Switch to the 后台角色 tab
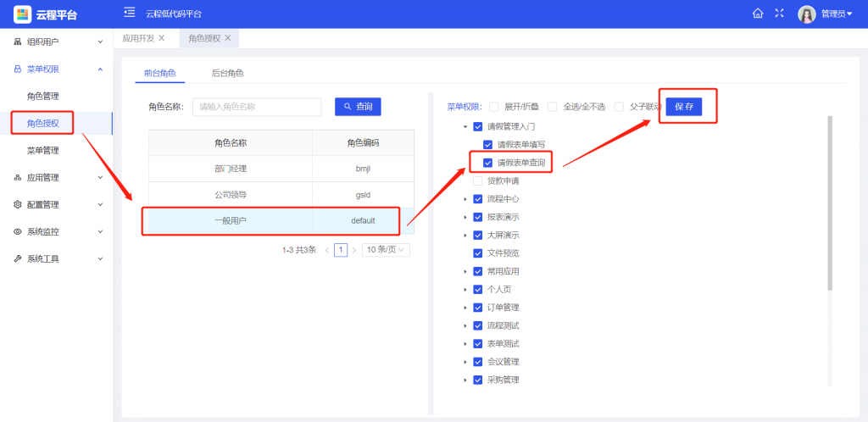 point(227,74)
